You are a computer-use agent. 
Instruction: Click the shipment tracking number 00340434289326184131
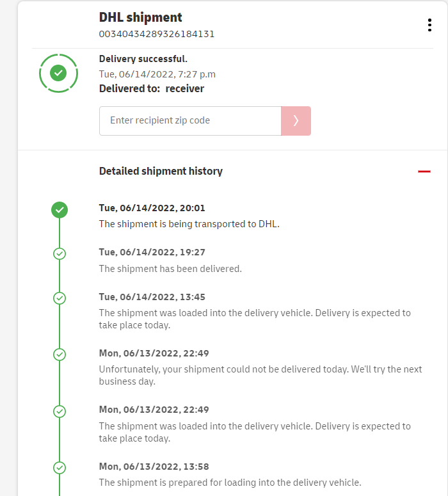157,34
